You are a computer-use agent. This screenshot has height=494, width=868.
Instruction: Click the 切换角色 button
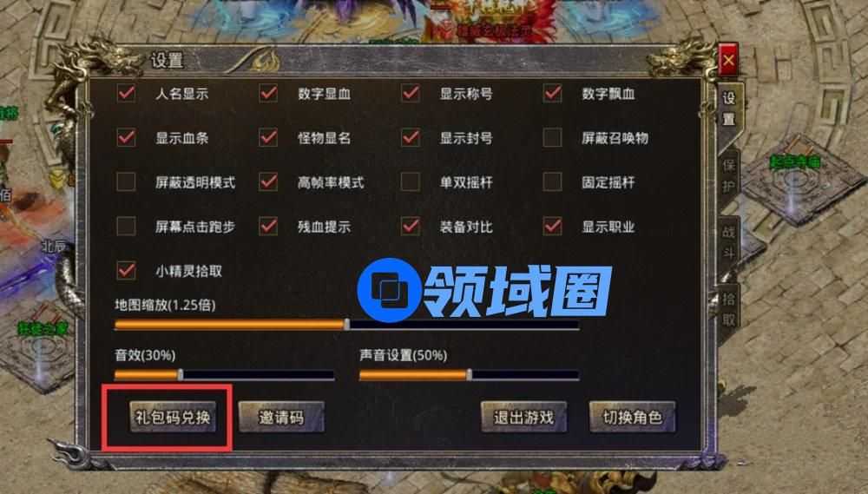(x=632, y=417)
